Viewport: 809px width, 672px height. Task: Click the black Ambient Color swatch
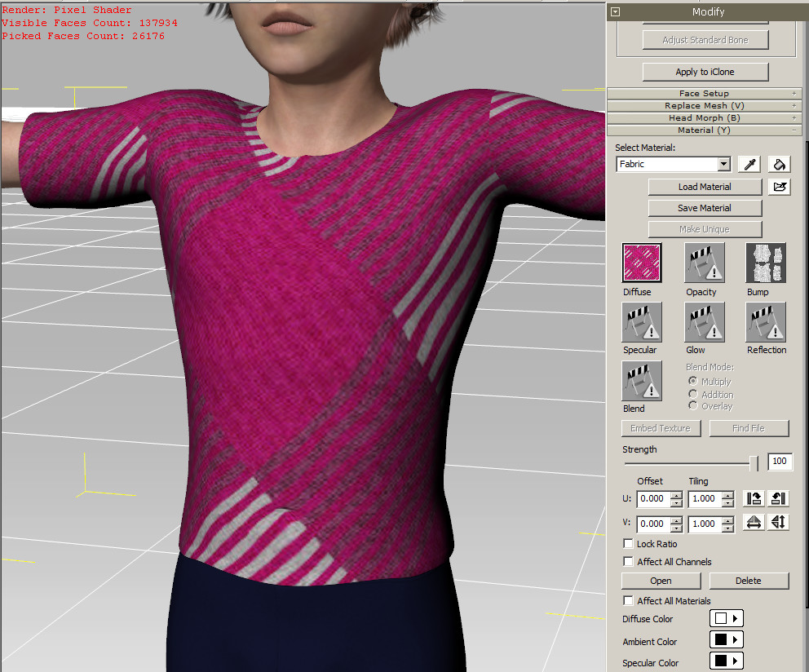point(721,640)
